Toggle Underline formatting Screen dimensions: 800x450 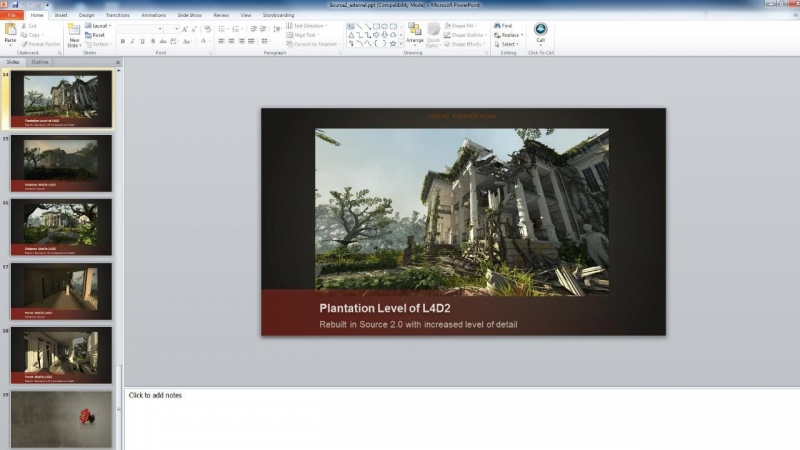tap(142, 41)
